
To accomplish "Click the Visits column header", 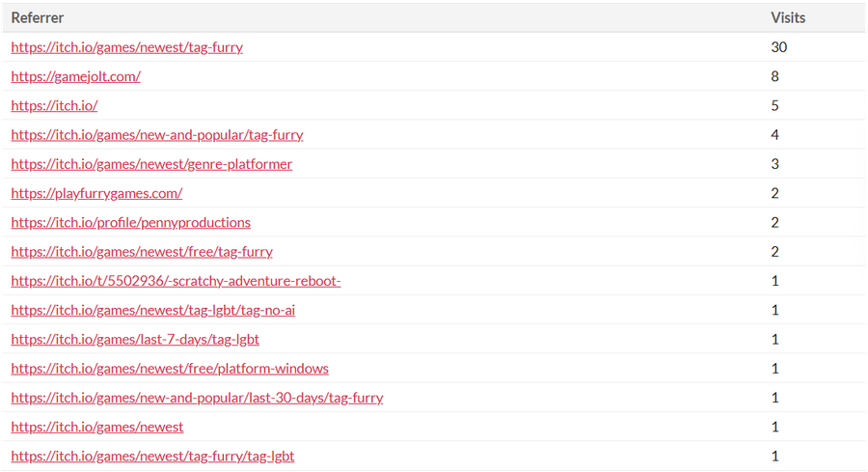I will point(788,17).
